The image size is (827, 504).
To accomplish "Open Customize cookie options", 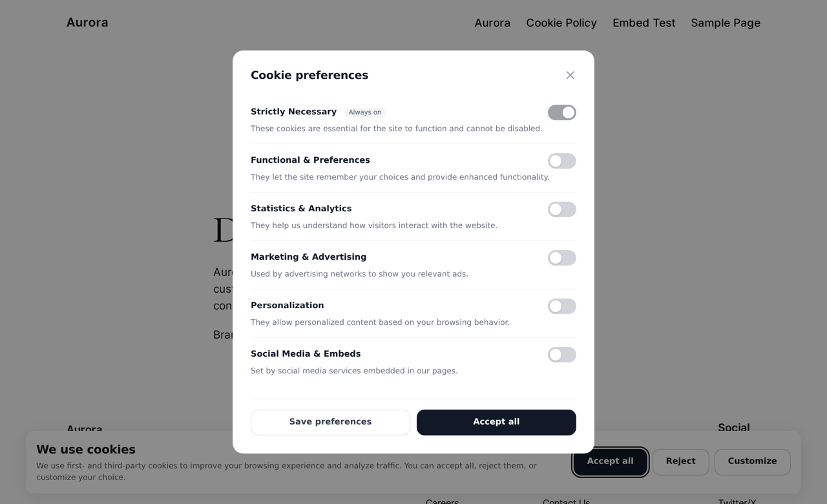I will (752, 461).
